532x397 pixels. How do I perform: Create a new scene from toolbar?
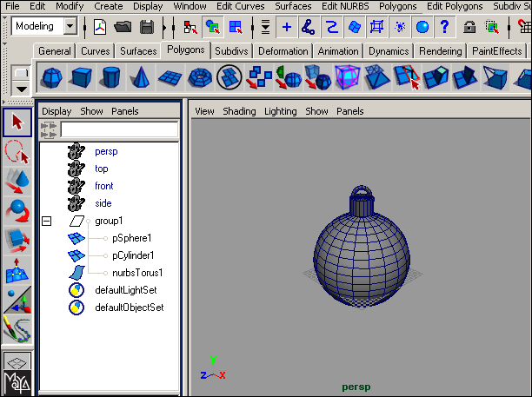click(x=100, y=27)
